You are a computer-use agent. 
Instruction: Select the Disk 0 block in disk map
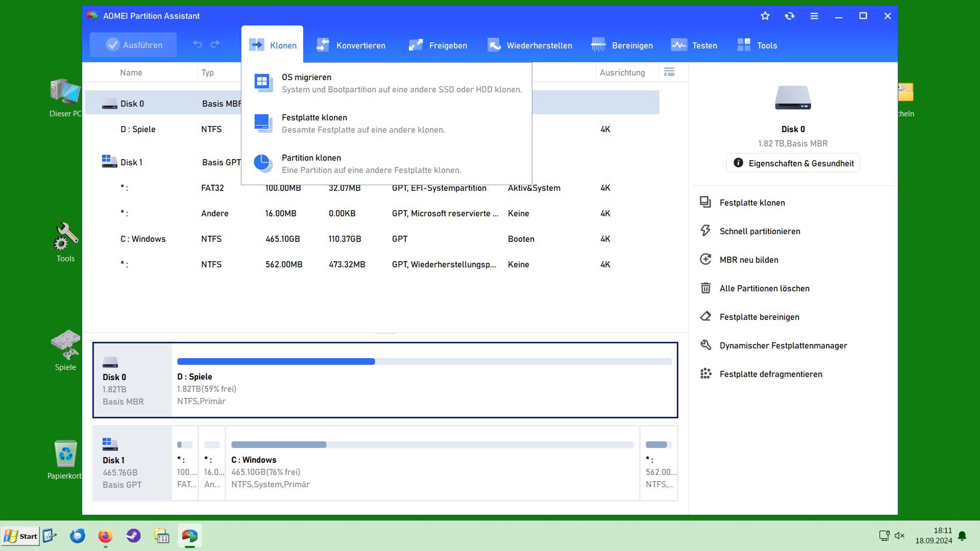pos(133,380)
